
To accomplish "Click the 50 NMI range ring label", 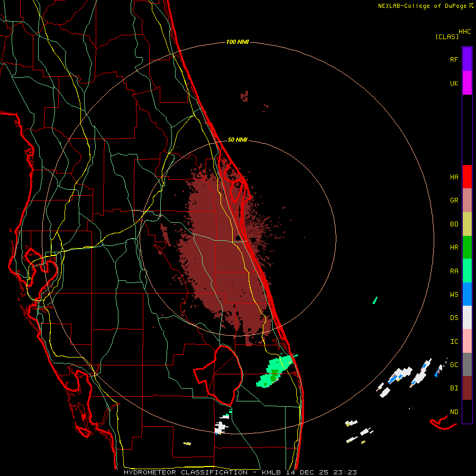I will (x=237, y=140).
